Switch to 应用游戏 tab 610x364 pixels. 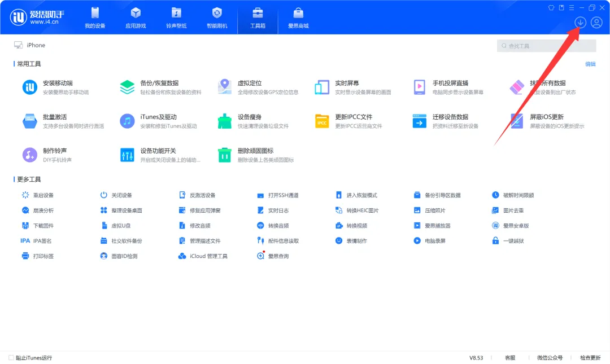coord(136,18)
